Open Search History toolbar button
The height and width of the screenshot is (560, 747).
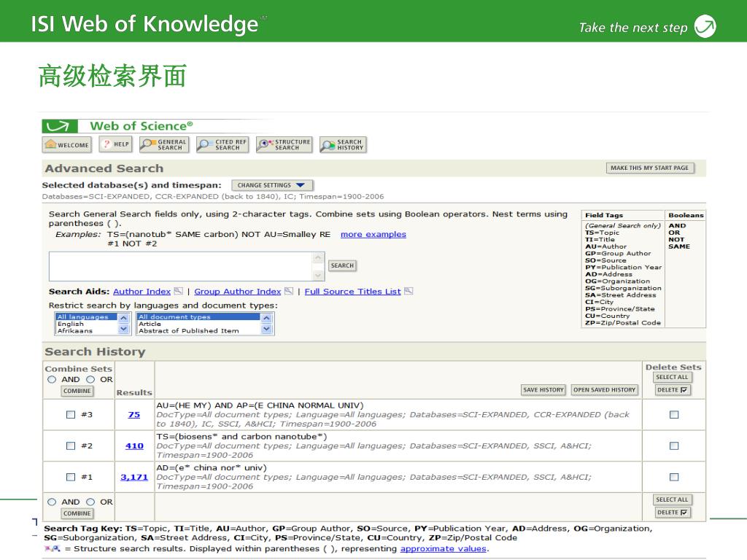click(343, 144)
